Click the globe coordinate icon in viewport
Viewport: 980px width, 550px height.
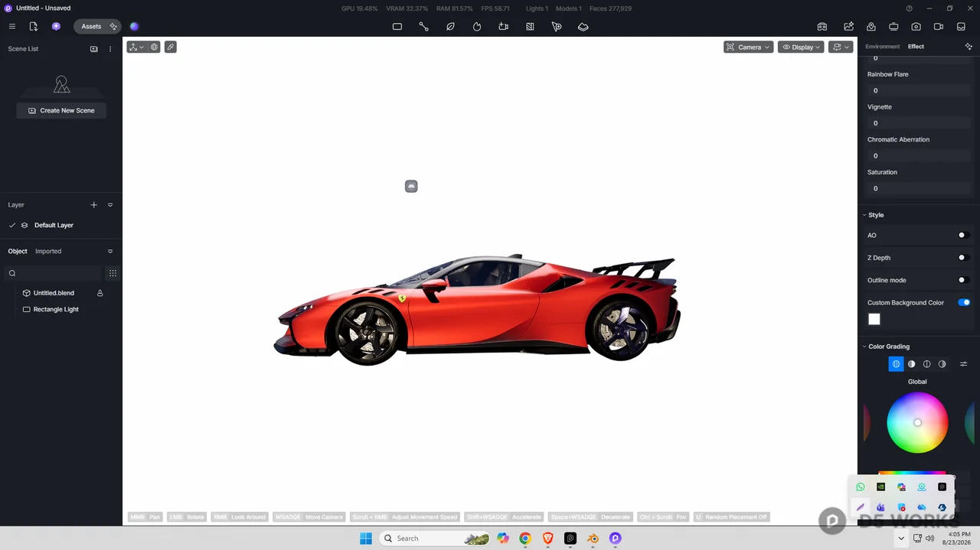(154, 47)
